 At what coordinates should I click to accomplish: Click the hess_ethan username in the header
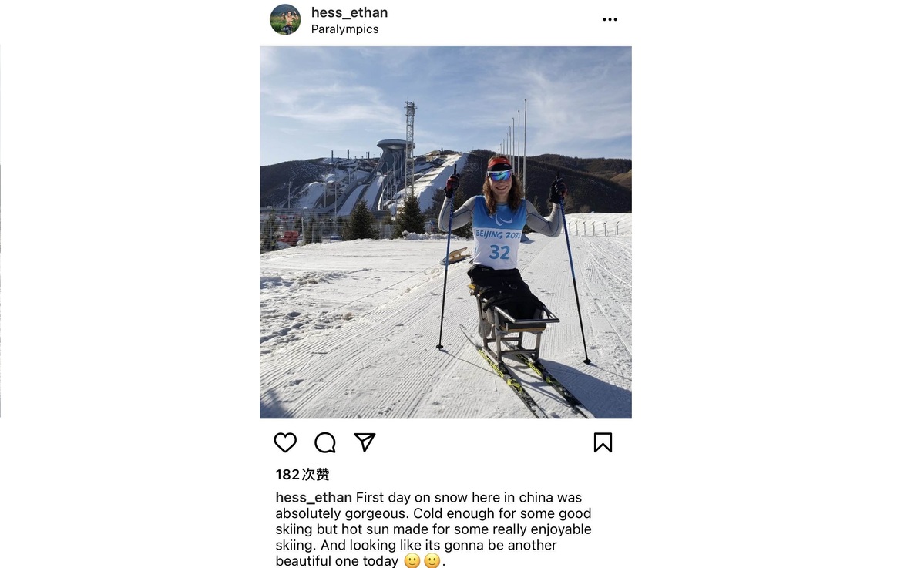(x=349, y=12)
